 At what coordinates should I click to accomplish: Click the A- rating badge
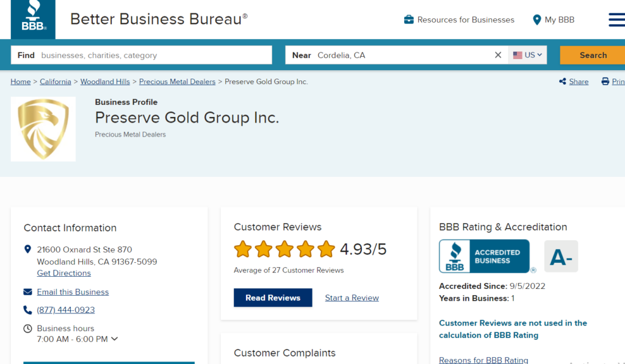(561, 256)
